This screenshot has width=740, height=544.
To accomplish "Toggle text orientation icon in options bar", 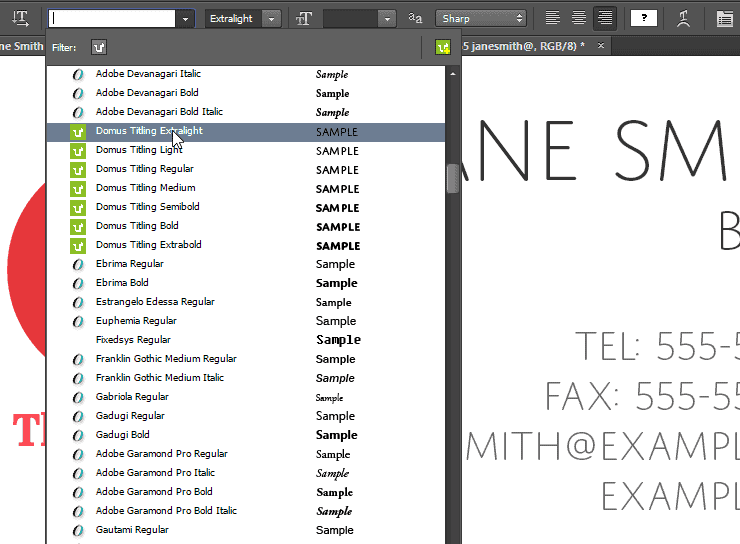I will pos(20,18).
